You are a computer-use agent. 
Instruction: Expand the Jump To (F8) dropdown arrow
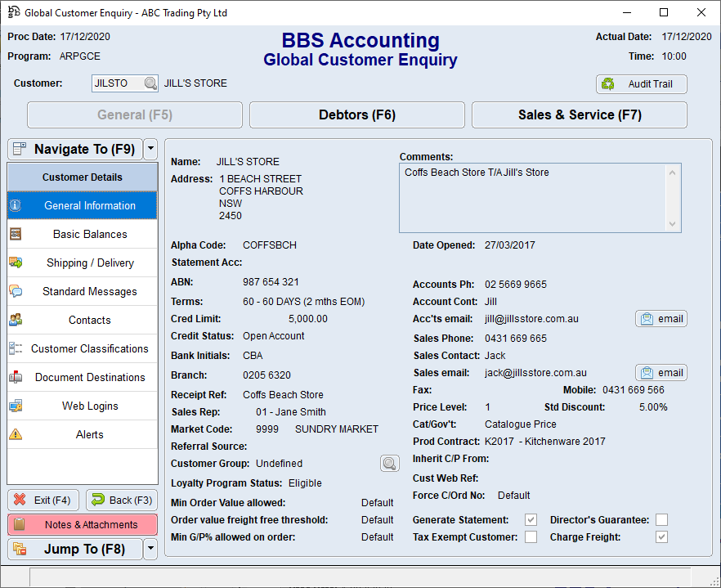click(149, 549)
